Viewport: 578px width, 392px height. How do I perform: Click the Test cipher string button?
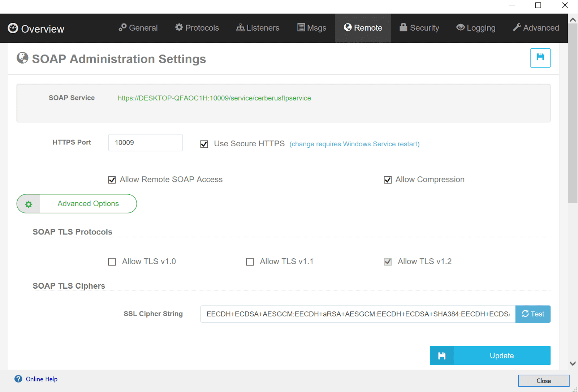coord(532,314)
